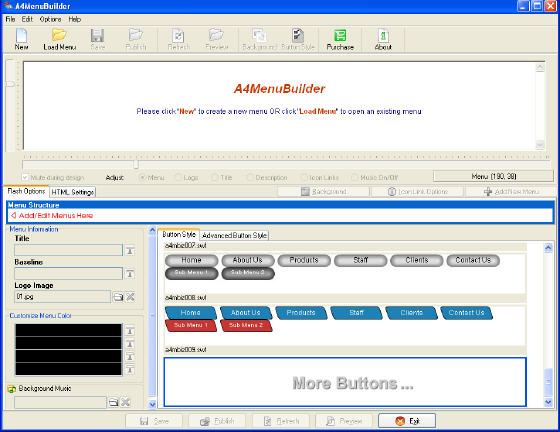Select the Music On/Off adjust radio button

[355, 177]
